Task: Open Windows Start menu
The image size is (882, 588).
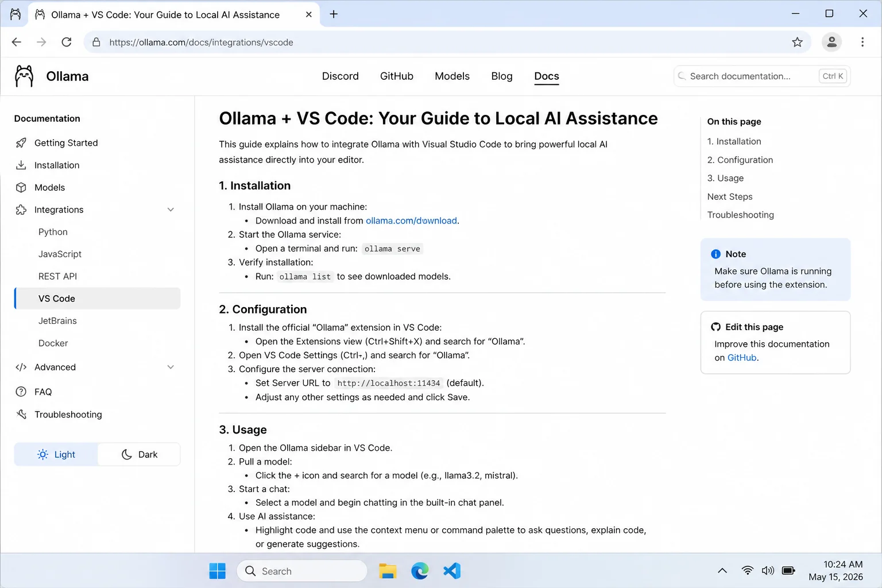Action: pos(217,571)
